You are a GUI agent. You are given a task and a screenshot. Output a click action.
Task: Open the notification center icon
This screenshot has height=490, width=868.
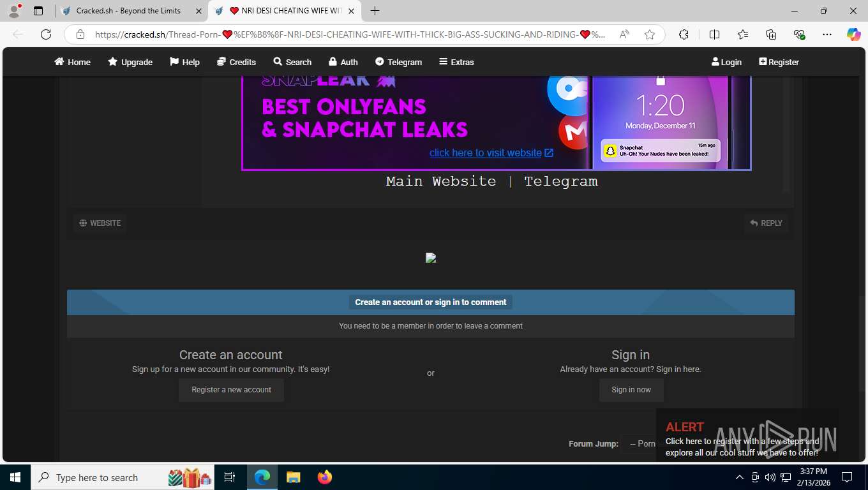coord(847,477)
